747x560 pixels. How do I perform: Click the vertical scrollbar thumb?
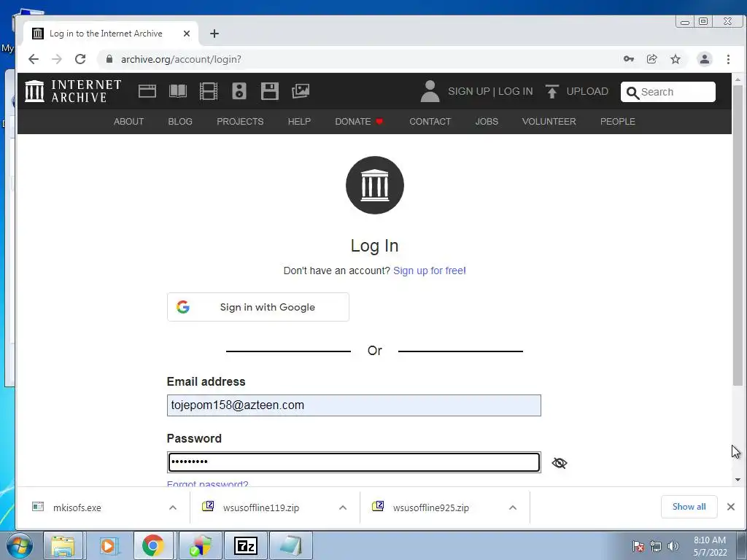(738, 236)
